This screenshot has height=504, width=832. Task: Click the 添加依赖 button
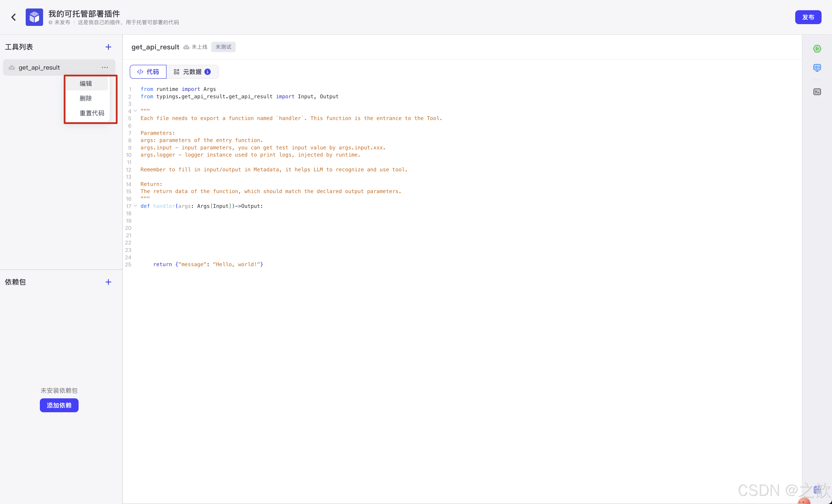[x=59, y=405]
